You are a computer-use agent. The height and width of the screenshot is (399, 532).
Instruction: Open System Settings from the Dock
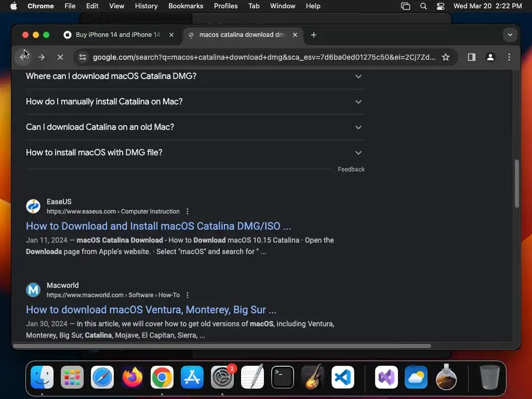coord(222,377)
